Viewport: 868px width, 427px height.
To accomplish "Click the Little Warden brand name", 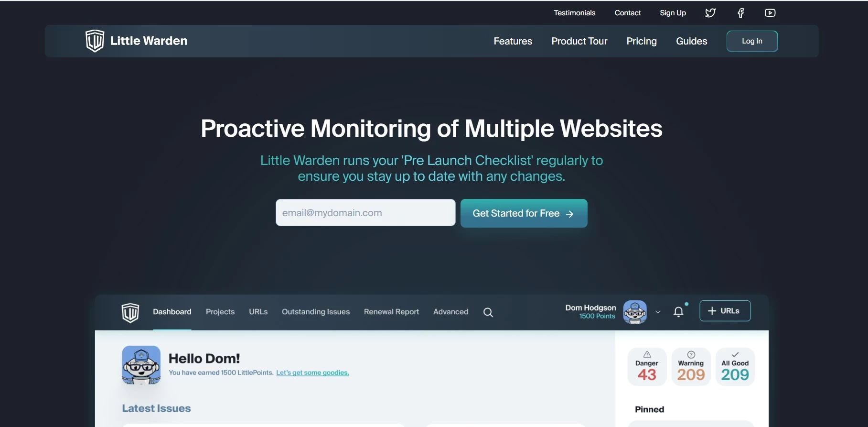I will (149, 41).
